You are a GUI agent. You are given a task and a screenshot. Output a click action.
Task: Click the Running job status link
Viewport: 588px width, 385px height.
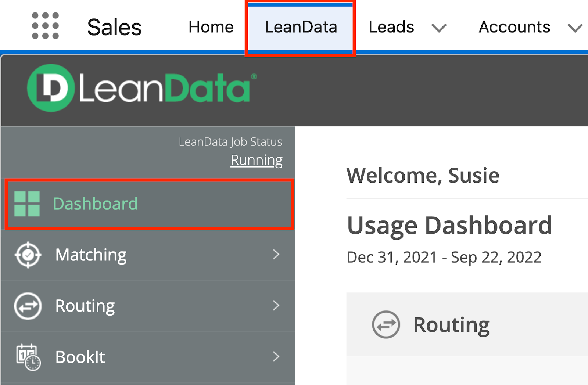[x=256, y=160]
